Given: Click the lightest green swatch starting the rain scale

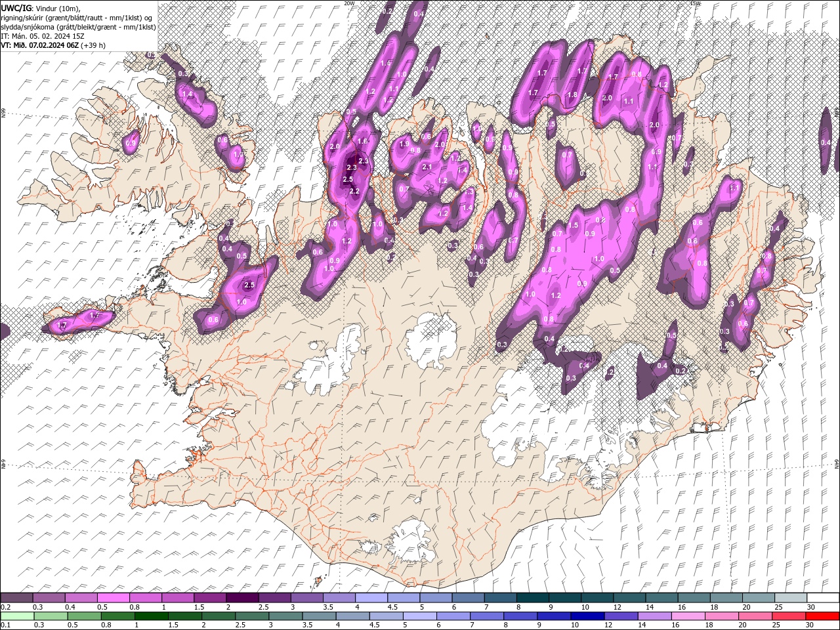Looking at the screenshot, I should pyautogui.click(x=16, y=616).
